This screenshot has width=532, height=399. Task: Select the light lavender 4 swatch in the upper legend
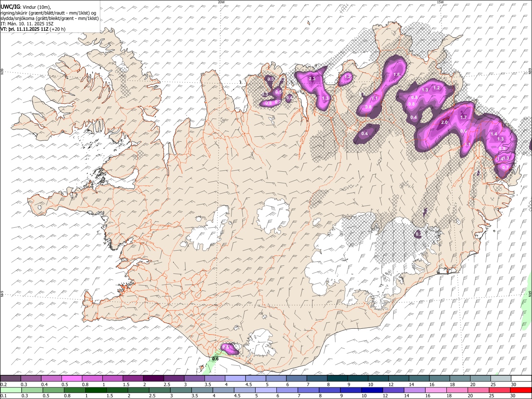click(235, 379)
